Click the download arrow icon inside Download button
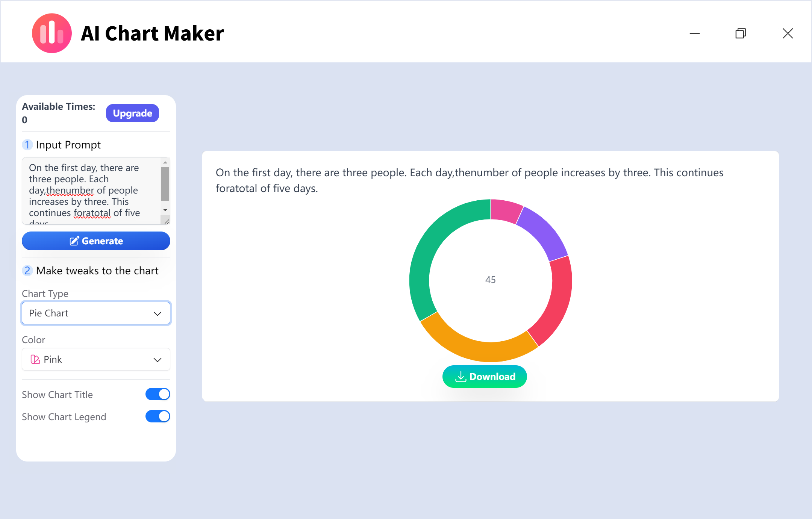Screen dimensions: 812x519 (x=461, y=376)
